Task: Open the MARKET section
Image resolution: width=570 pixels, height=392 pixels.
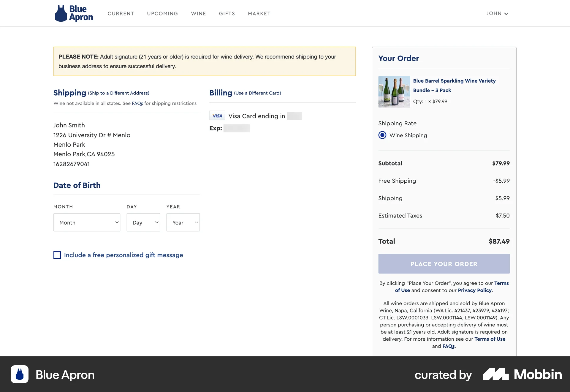Action: point(259,13)
